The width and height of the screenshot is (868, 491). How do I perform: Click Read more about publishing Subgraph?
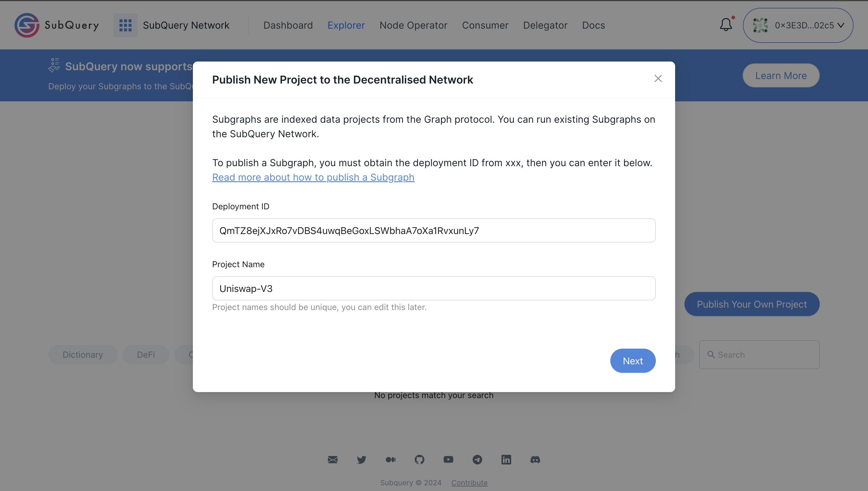(x=313, y=177)
